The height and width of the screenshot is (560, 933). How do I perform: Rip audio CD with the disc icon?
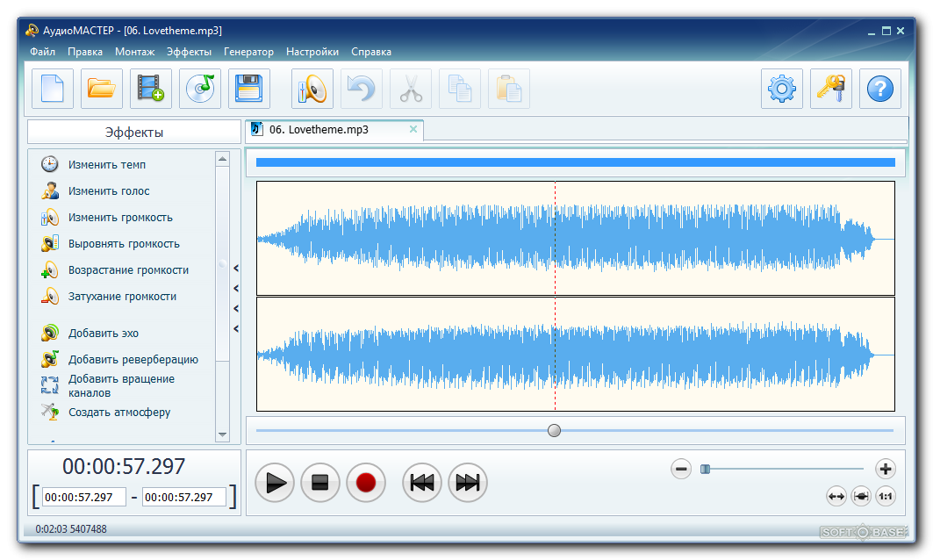(x=200, y=89)
